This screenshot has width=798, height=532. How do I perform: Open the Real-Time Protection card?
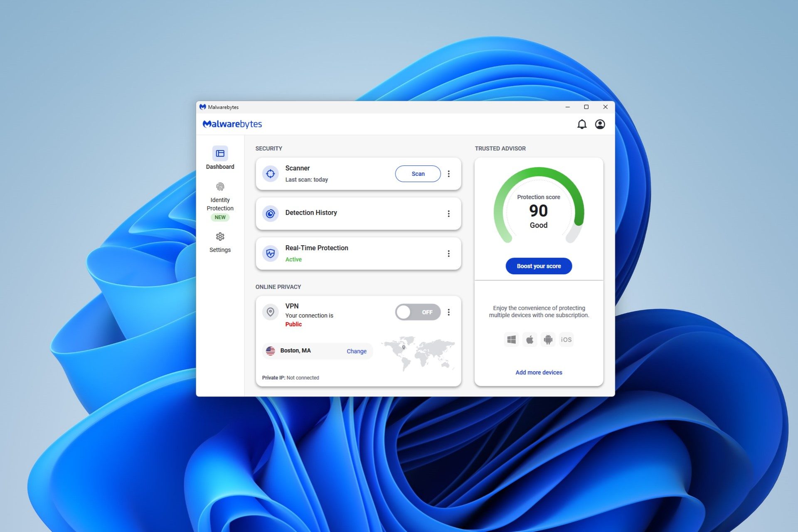coord(358,254)
